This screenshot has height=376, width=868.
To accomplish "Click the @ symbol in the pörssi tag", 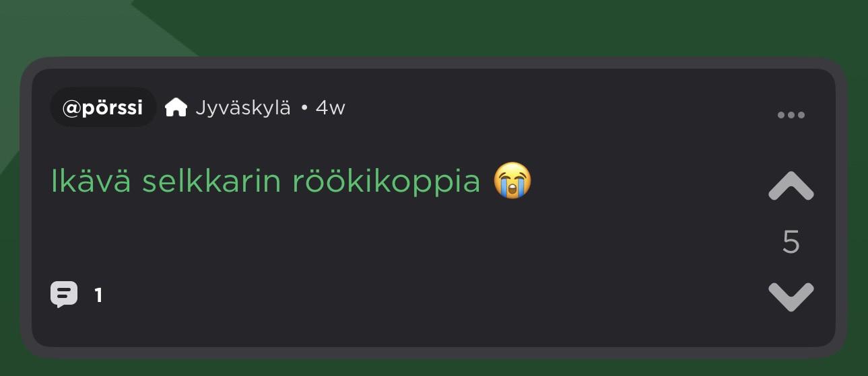I will point(71,108).
